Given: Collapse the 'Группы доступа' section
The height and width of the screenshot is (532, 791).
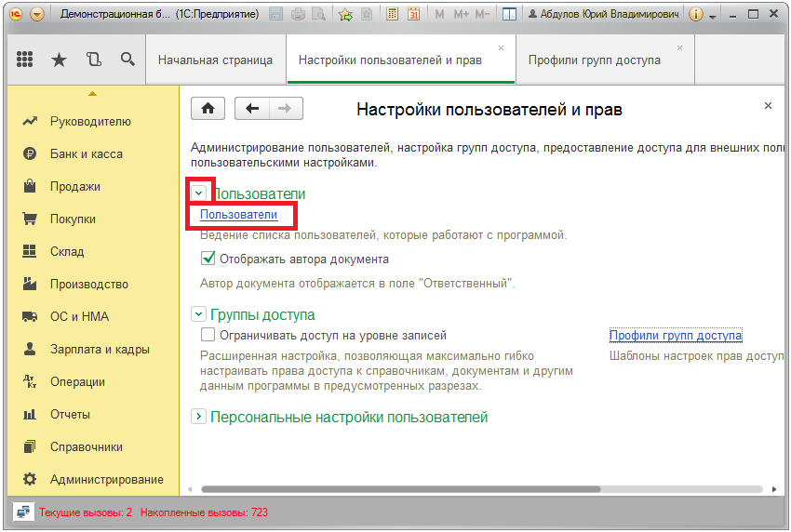Looking at the screenshot, I should coord(198,314).
